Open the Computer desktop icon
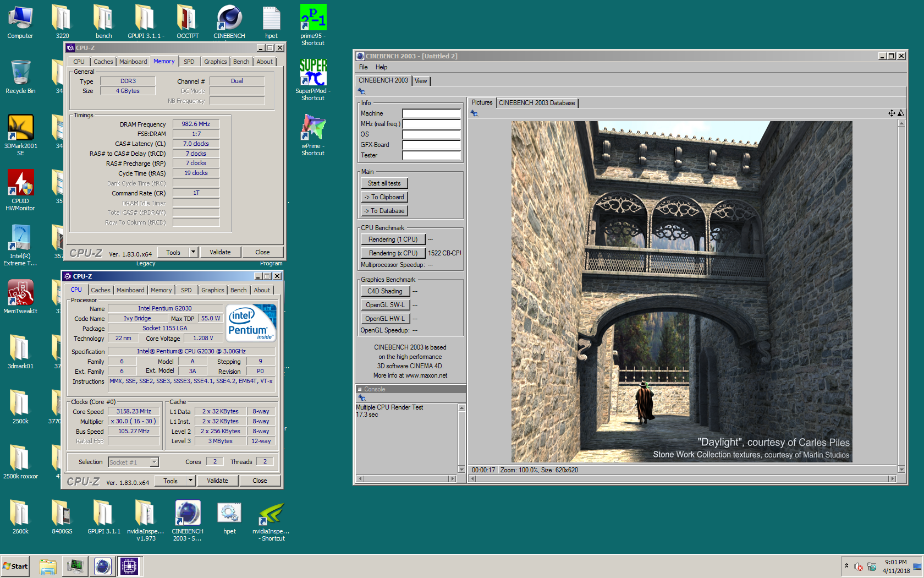924x578 pixels. [20, 22]
